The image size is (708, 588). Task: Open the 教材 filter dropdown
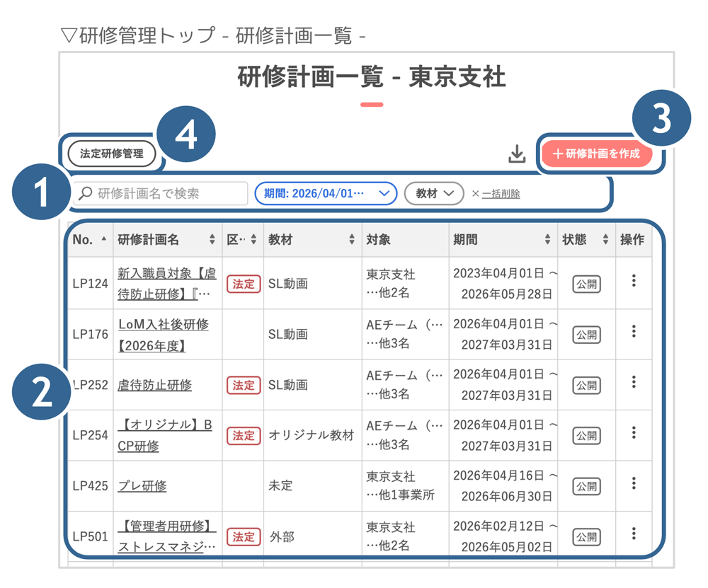pyautogui.click(x=434, y=194)
